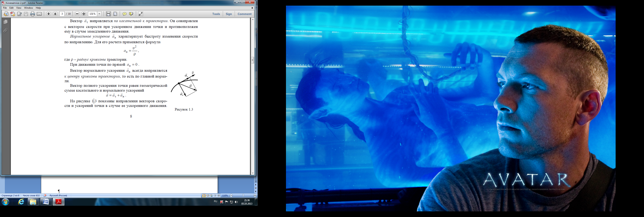Go to next page with down arrow
The height and width of the screenshot is (217, 644).
click(x=55, y=14)
